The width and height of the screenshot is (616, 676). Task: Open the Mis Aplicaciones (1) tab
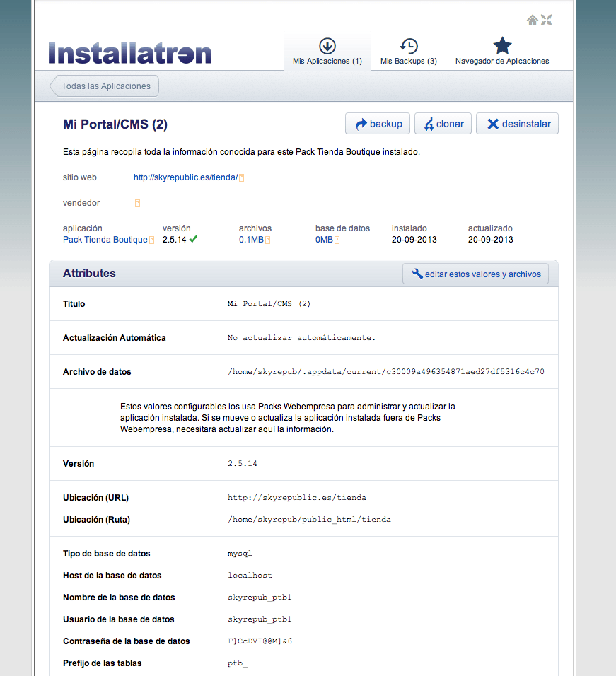[327, 52]
